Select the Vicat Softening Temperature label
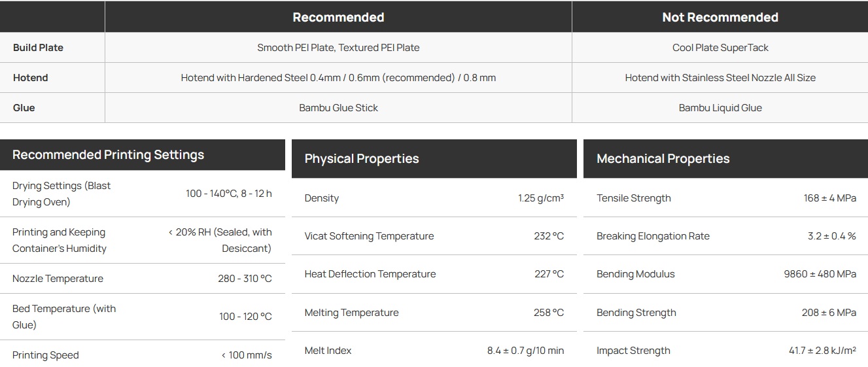868x367 pixels. point(369,236)
